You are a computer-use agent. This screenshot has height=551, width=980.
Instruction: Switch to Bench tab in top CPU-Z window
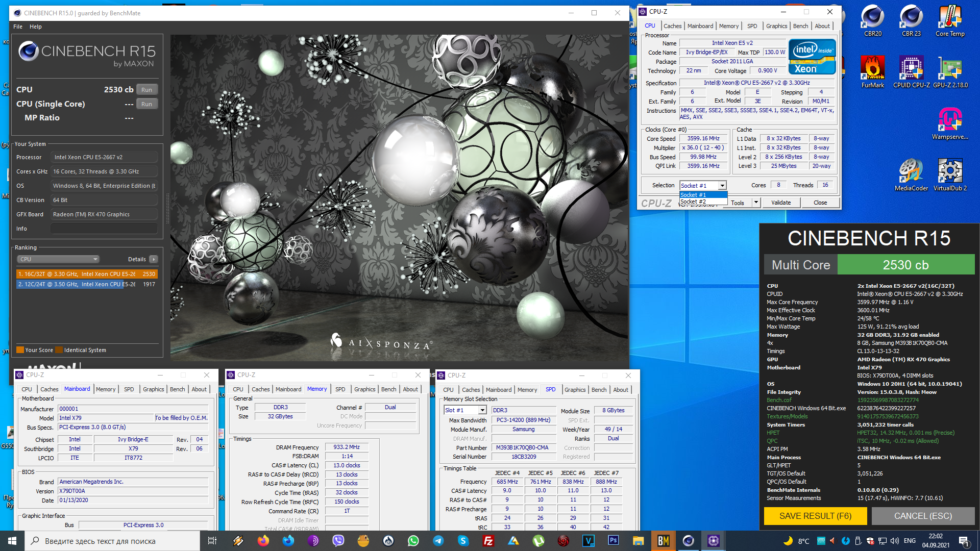pos(800,26)
